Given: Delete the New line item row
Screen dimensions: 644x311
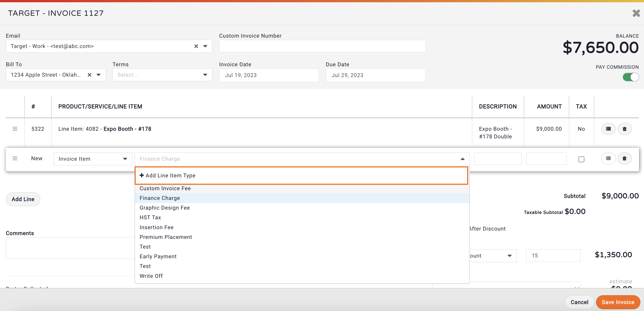Looking at the screenshot, I should (x=624, y=158).
